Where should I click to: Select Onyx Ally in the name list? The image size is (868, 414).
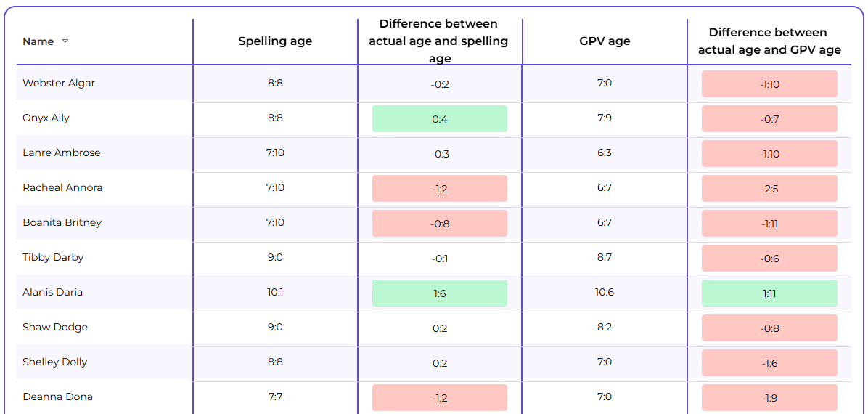point(46,118)
